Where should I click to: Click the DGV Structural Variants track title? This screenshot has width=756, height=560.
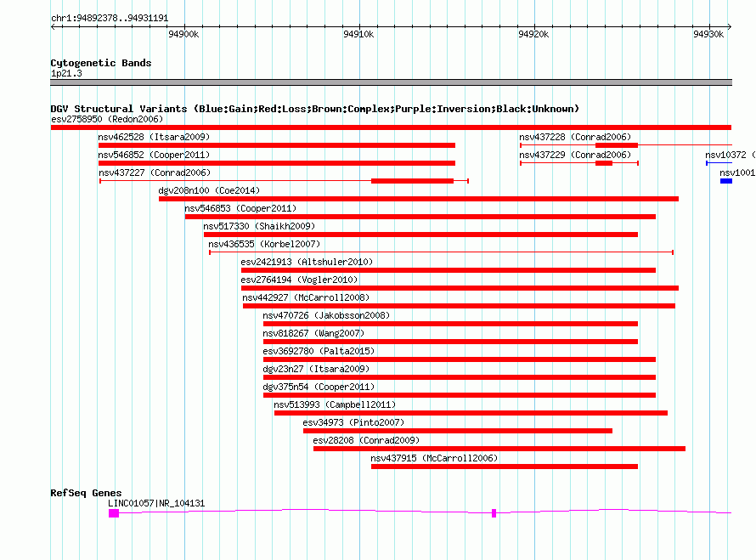tap(314, 109)
